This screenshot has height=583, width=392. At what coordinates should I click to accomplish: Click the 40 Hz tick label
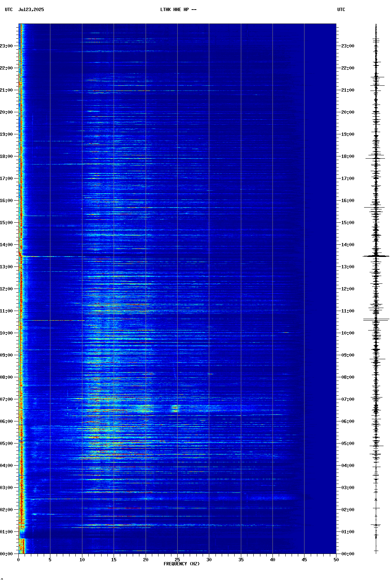[x=272, y=560]
